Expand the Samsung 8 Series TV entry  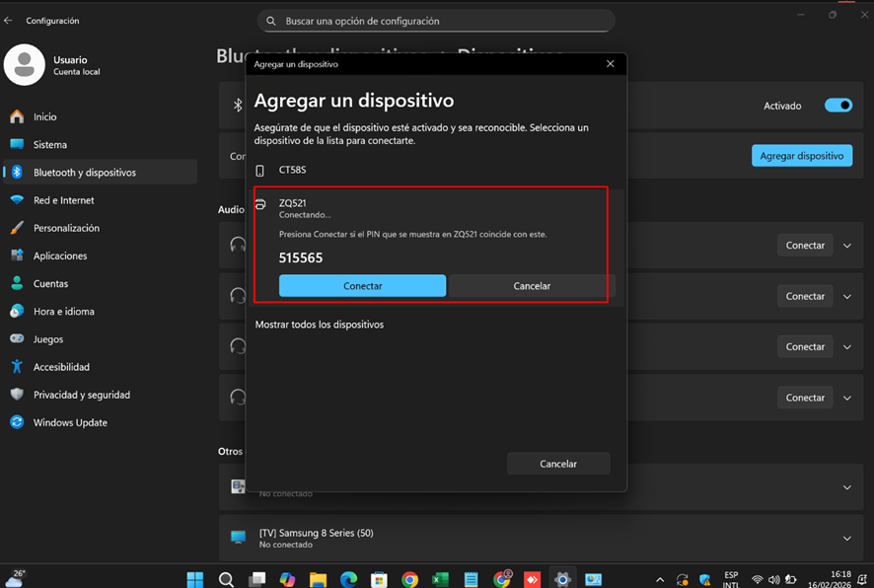coord(847,538)
